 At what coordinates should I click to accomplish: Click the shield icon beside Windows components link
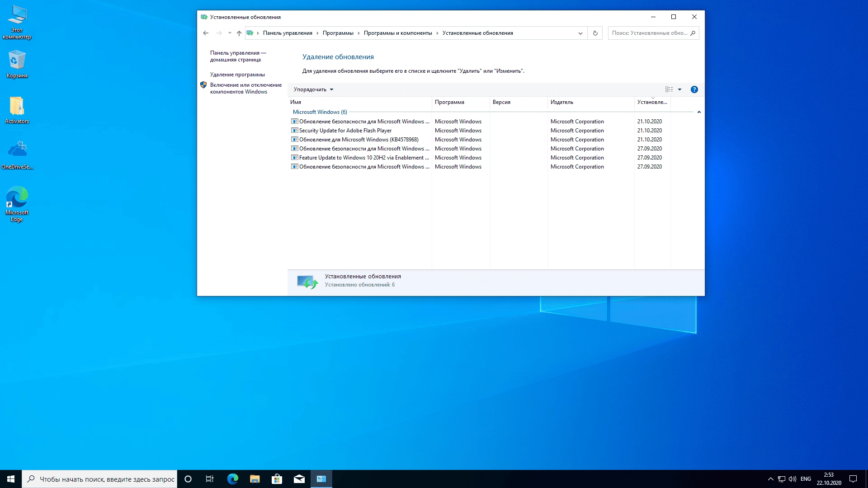coord(203,85)
